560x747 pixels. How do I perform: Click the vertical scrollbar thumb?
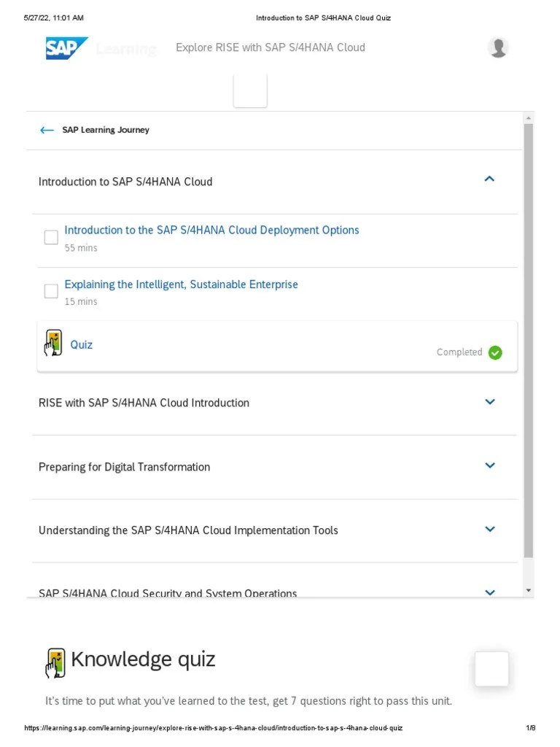pyautogui.click(x=528, y=341)
